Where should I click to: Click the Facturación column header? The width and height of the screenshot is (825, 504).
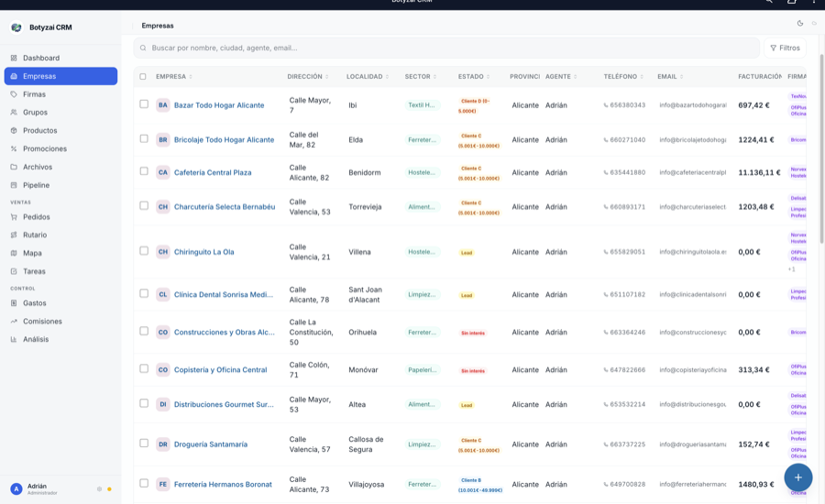760,77
